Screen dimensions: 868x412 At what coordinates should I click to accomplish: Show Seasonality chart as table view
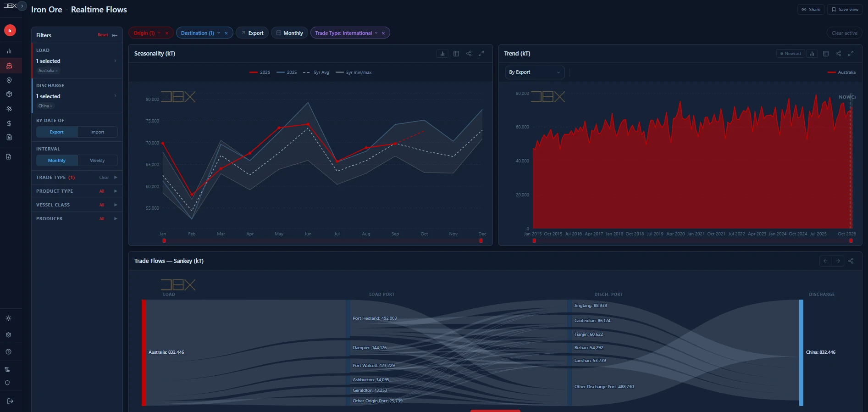456,54
